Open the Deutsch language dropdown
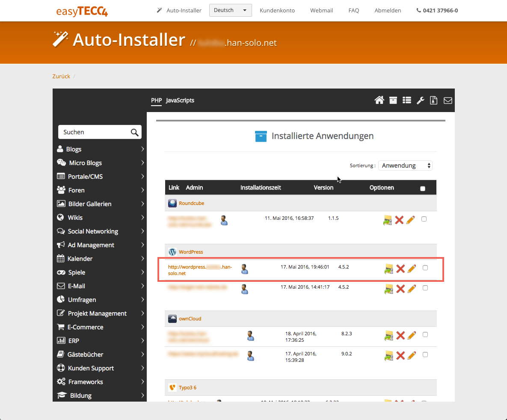The height and width of the screenshot is (420, 507). click(231, 10)
